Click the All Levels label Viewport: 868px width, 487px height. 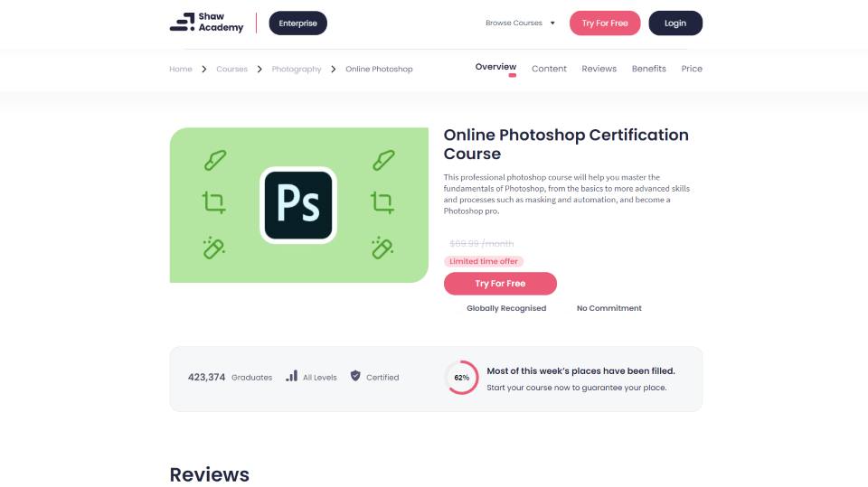point(319,378)
